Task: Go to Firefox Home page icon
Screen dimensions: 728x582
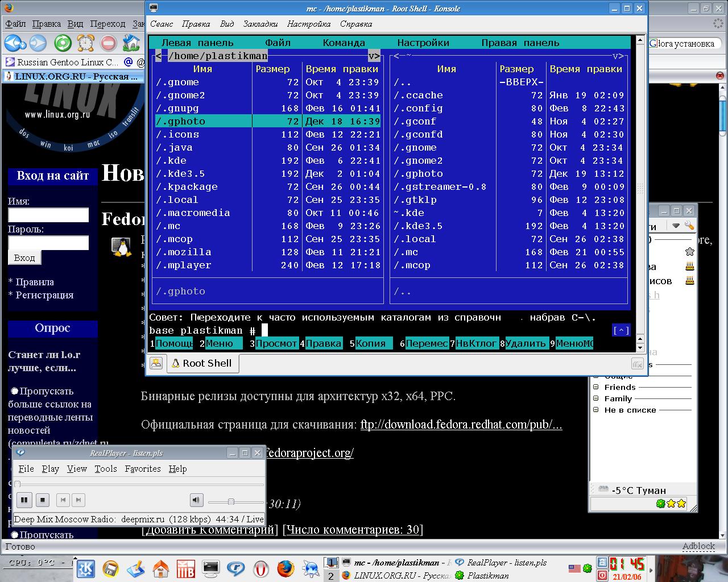Action: [131, 43]
